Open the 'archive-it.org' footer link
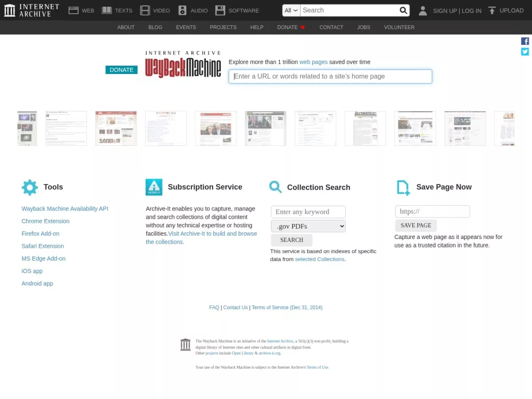 [270, 353]
